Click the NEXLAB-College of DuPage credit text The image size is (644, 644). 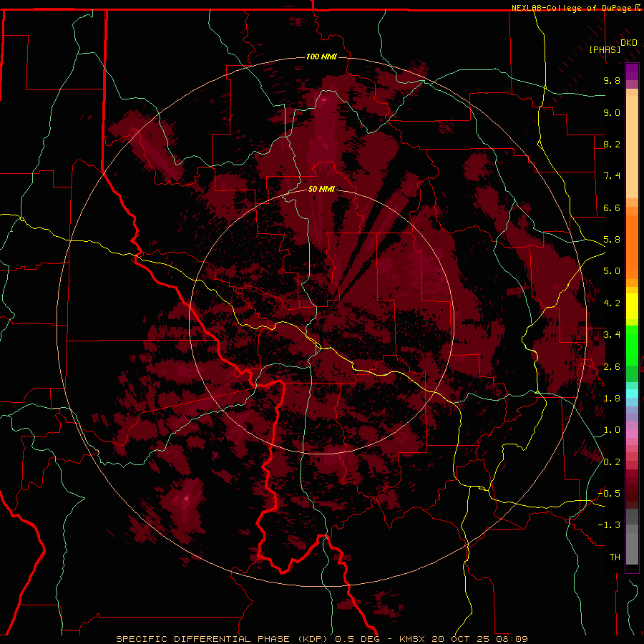click(x=571, y=8)
